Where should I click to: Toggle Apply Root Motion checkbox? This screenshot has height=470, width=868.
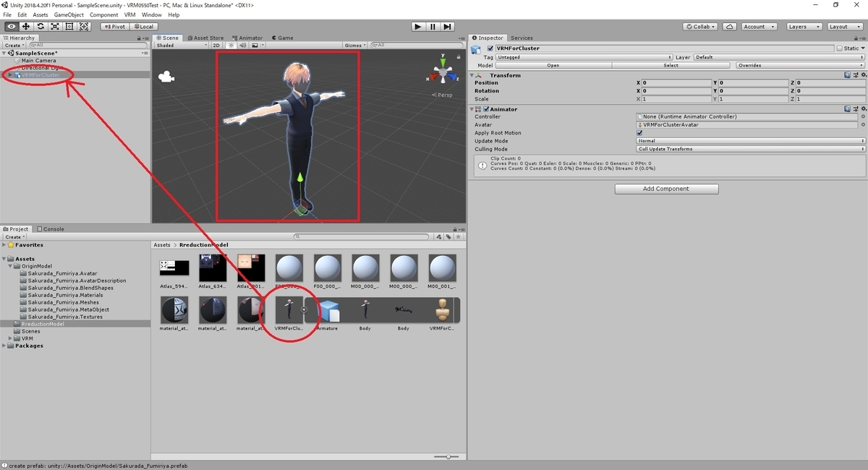click(639, 133)
